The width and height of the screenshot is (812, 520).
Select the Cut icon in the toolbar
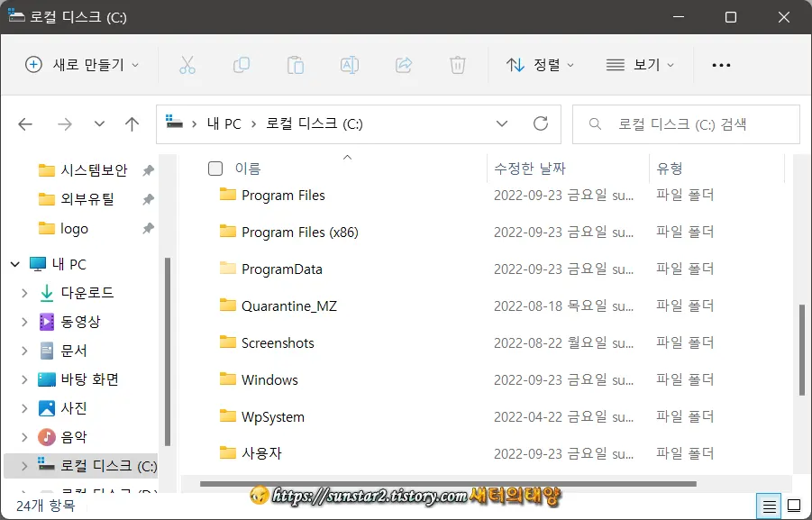pos(187,64)
